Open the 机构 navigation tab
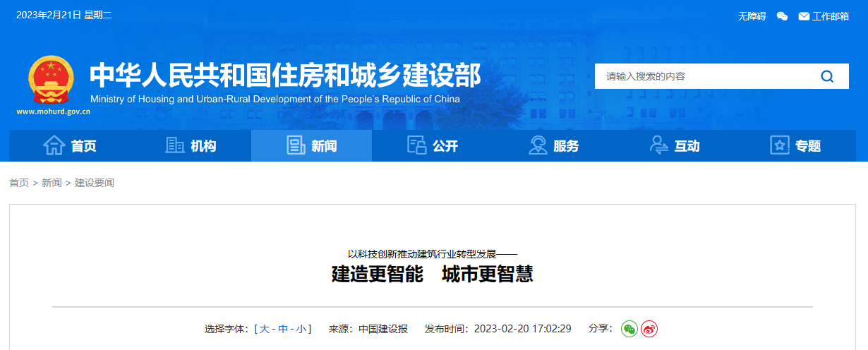 click(x=191, y=145)
